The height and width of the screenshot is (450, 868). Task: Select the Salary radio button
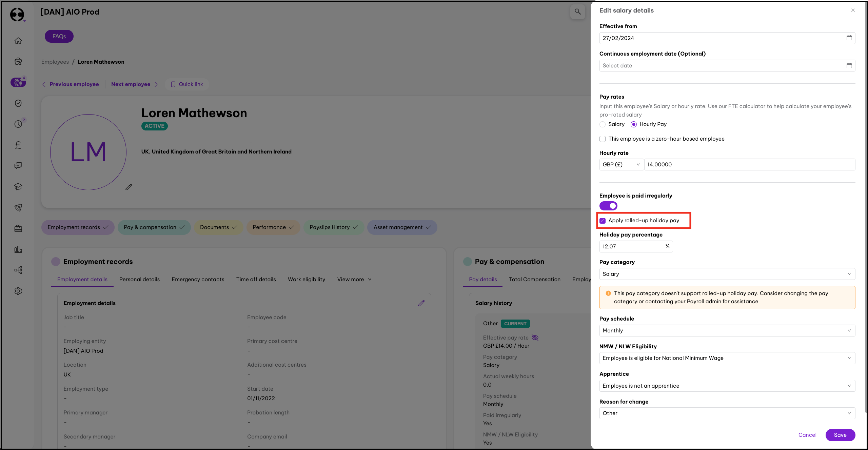(x=603, y=124)
